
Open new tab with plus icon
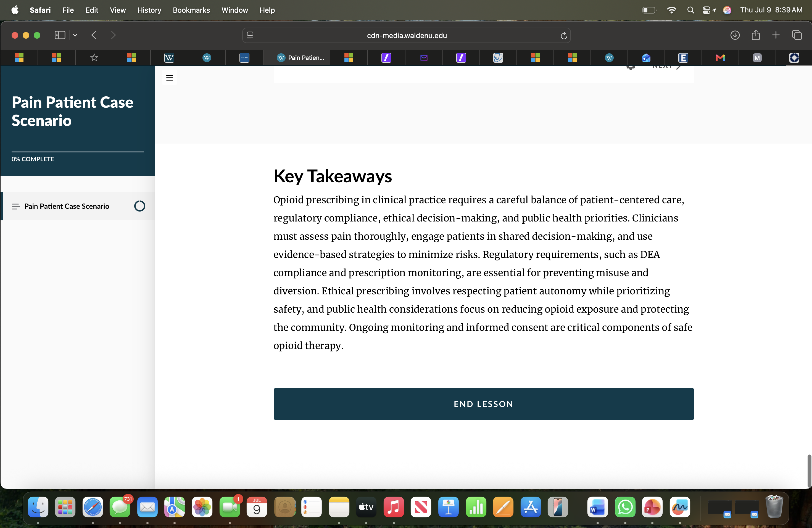click(776, 35)
